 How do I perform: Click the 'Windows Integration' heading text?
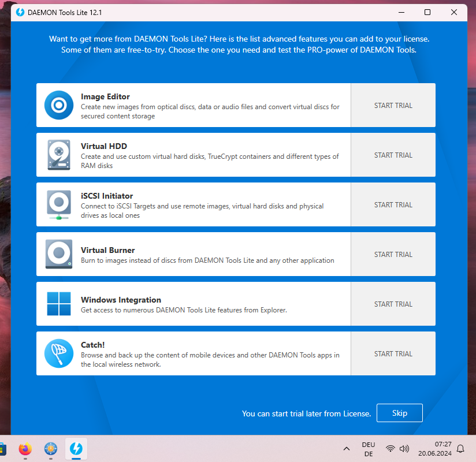coord(121,300)
